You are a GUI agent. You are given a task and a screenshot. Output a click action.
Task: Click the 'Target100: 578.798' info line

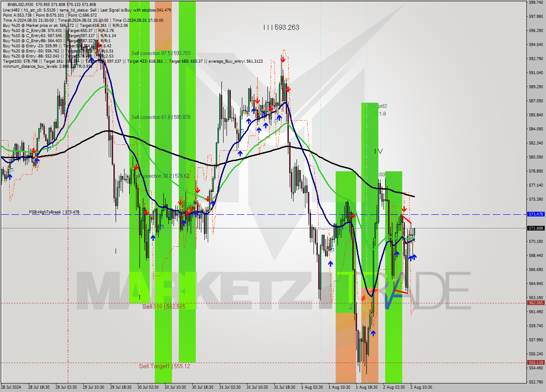tap(132, 61)
